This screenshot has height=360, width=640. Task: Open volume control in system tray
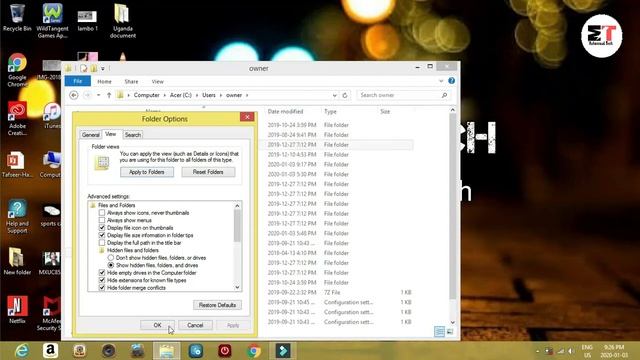coord(571,351)
